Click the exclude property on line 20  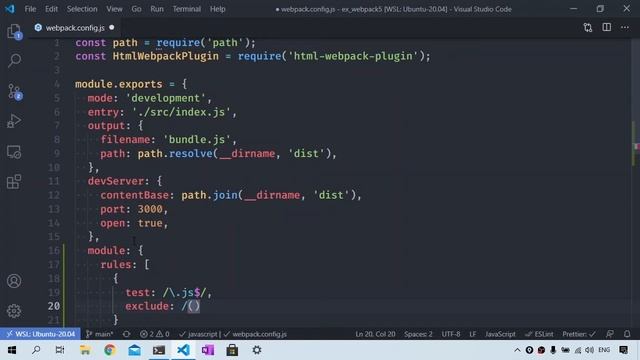click(x=147, y=306)
